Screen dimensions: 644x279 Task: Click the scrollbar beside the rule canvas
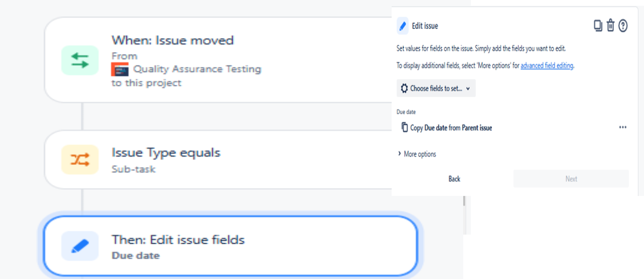pyautogui.click(x=464, y=201)
